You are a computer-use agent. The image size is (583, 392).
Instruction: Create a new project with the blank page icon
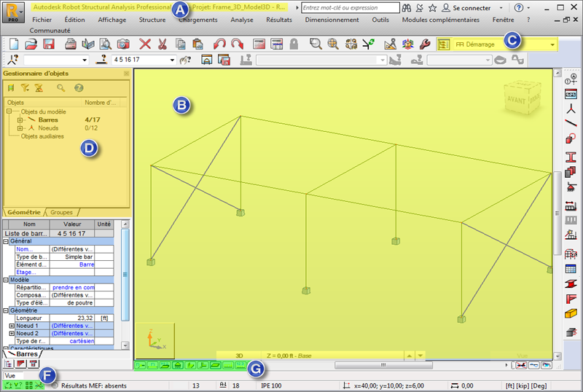(14, 44)
